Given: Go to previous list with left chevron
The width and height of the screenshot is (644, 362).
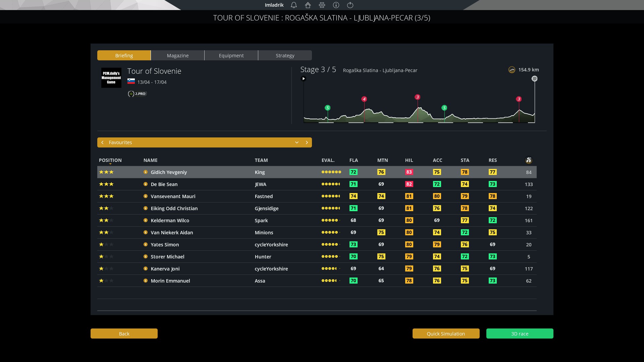Looking at the screenshot, I should coord(103,142).
